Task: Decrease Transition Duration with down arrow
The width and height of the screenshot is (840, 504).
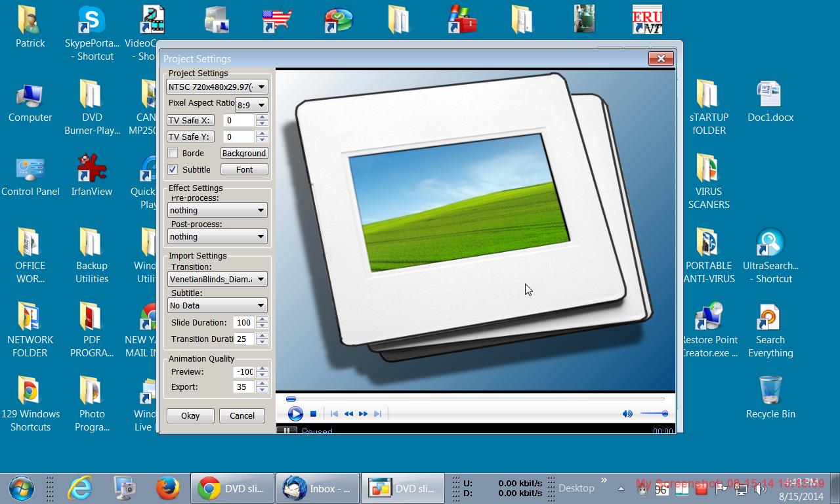Action: click(262, 342)
